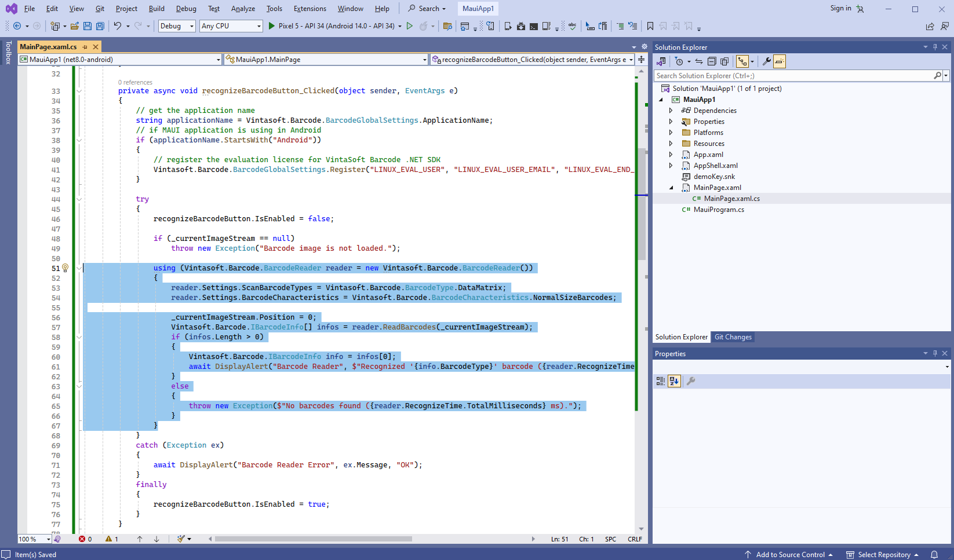
Task: Start debugging on Pixel 5 with green play
Action: coord(272,26)
